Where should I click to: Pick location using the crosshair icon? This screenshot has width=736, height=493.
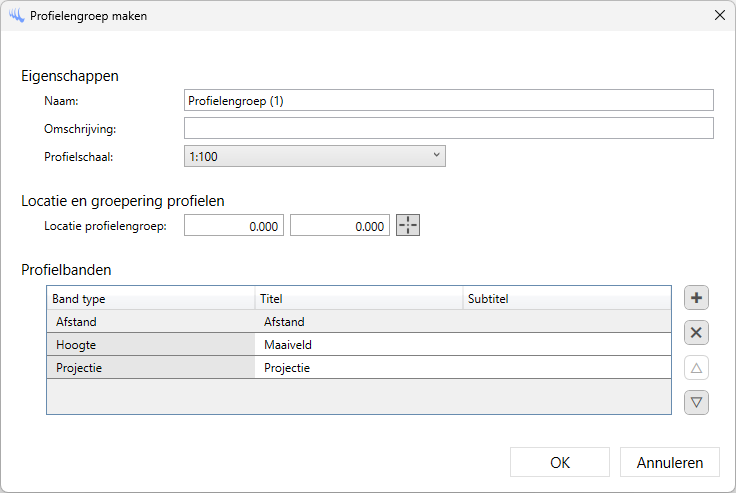408,226
